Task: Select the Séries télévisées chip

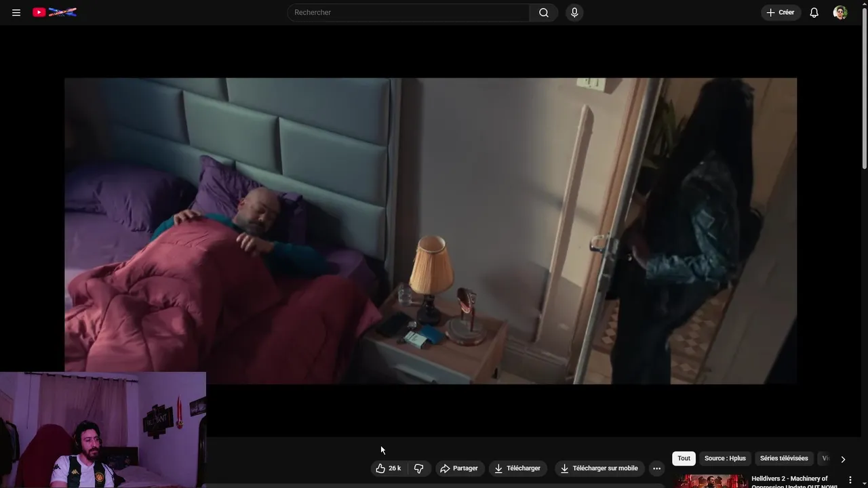Action: pyautogui.click(x=784, y=458)
